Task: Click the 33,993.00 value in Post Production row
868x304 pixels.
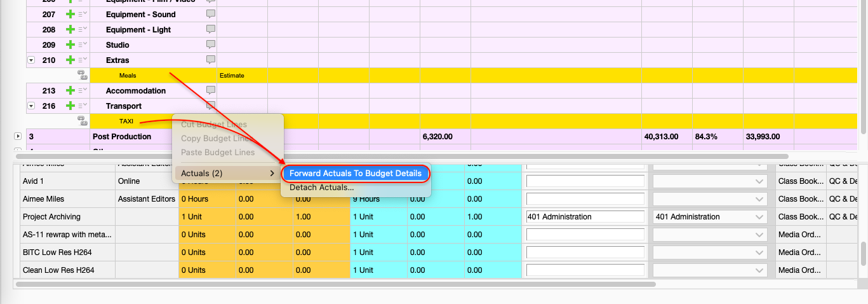Action: tap(762, 136)
